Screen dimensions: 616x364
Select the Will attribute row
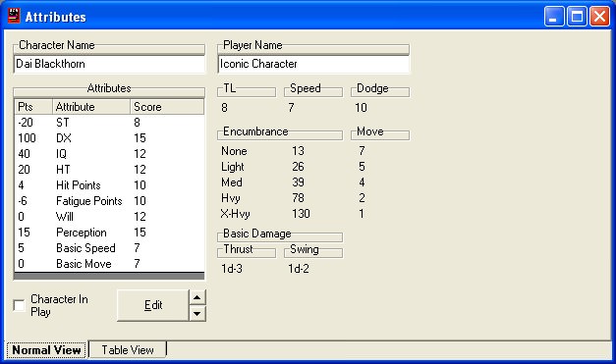coord(109,217)
